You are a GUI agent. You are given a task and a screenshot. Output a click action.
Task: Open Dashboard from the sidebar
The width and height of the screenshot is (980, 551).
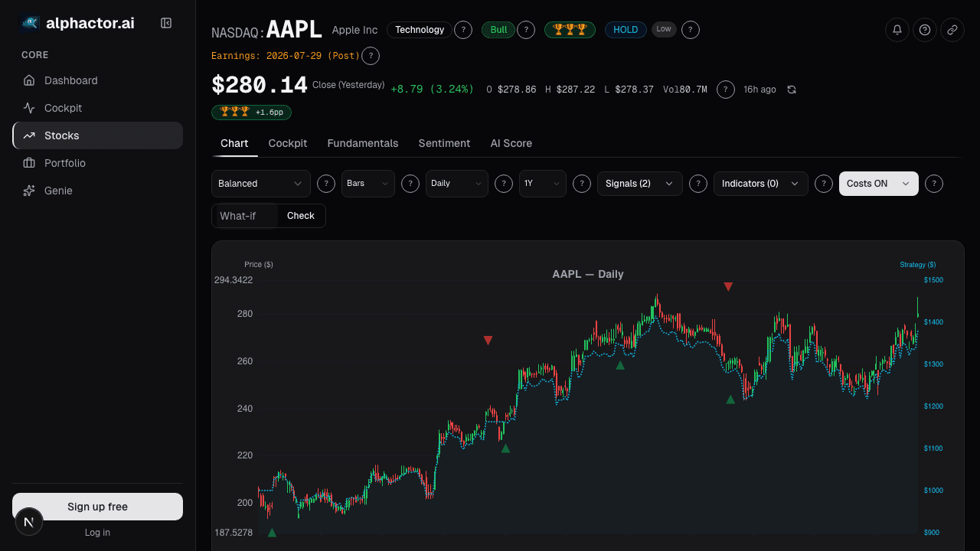(97, 80)
